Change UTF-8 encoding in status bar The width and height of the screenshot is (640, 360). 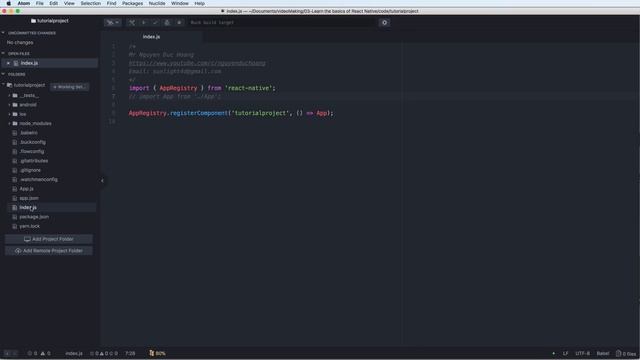(582, 353)
